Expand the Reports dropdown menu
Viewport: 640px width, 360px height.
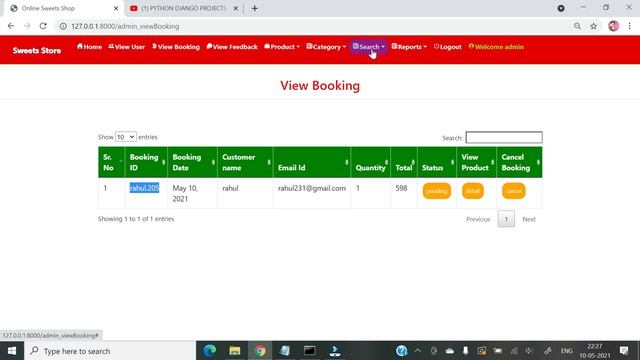pos(409,47)
